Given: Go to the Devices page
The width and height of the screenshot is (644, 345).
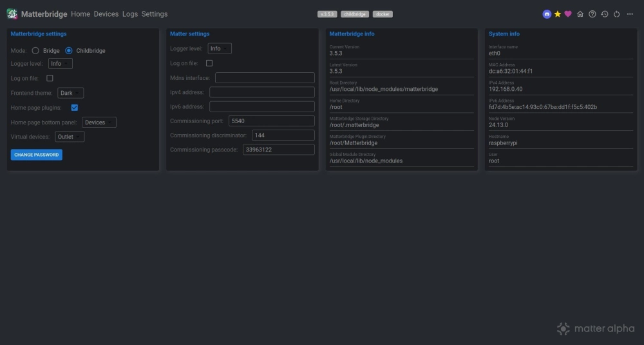Looking at the screenshot, I should (106, 14).
